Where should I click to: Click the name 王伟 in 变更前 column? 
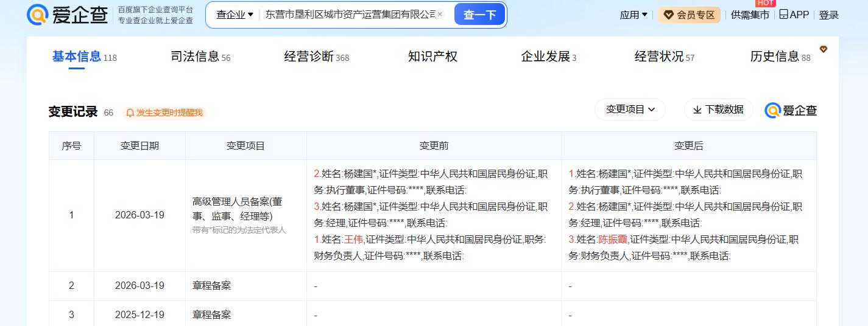click(353, 240)
